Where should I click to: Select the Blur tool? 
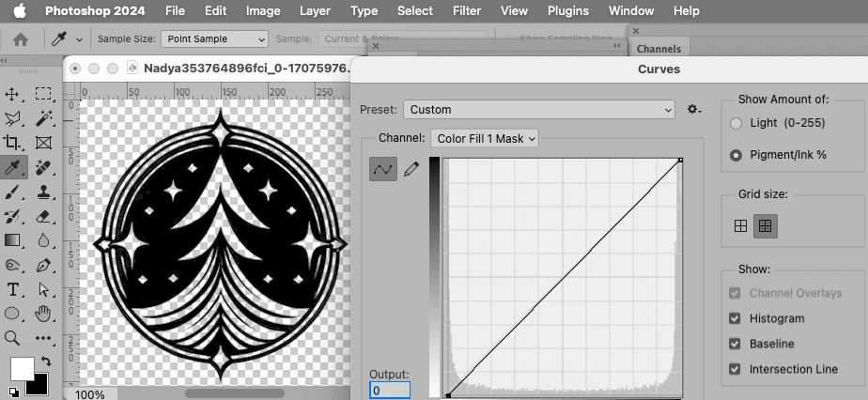tap(43, 240)
